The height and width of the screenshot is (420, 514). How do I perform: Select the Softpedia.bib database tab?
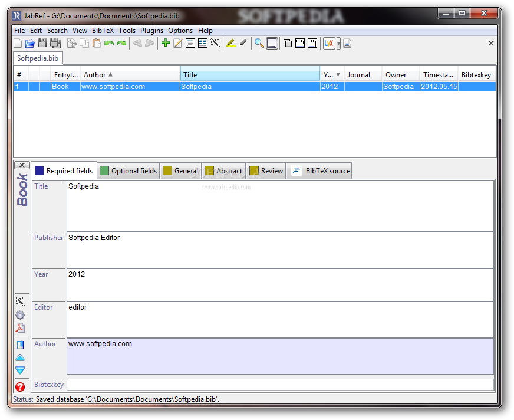pyautogui.click(x=38, y=58)
